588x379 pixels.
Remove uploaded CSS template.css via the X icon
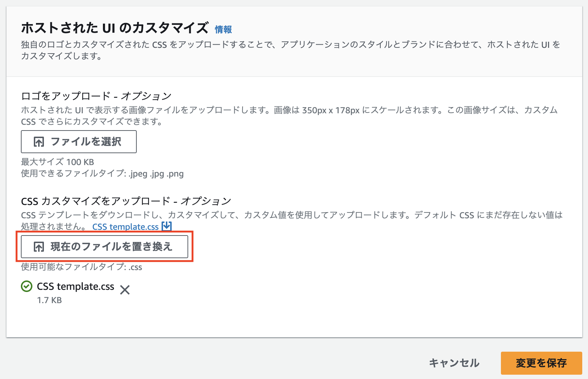(125, 289)
